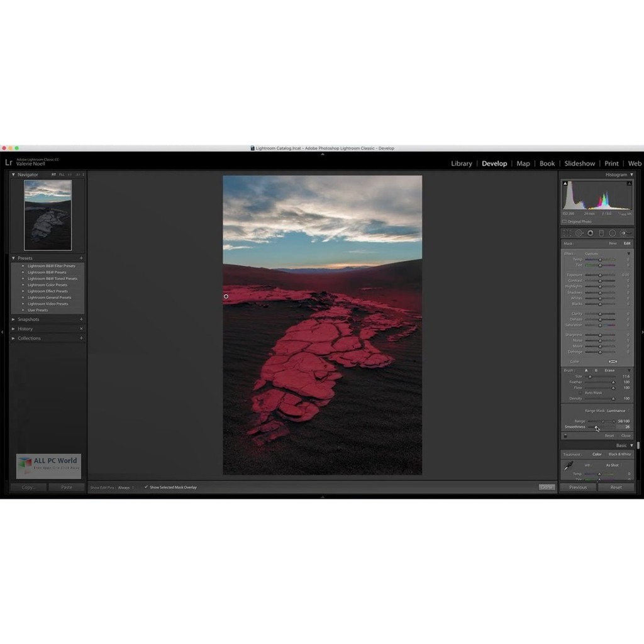Screen dimensions: 644x644
Task: Toggle shadow clipping indicator in histogram
Action: [x=565, y=183]
